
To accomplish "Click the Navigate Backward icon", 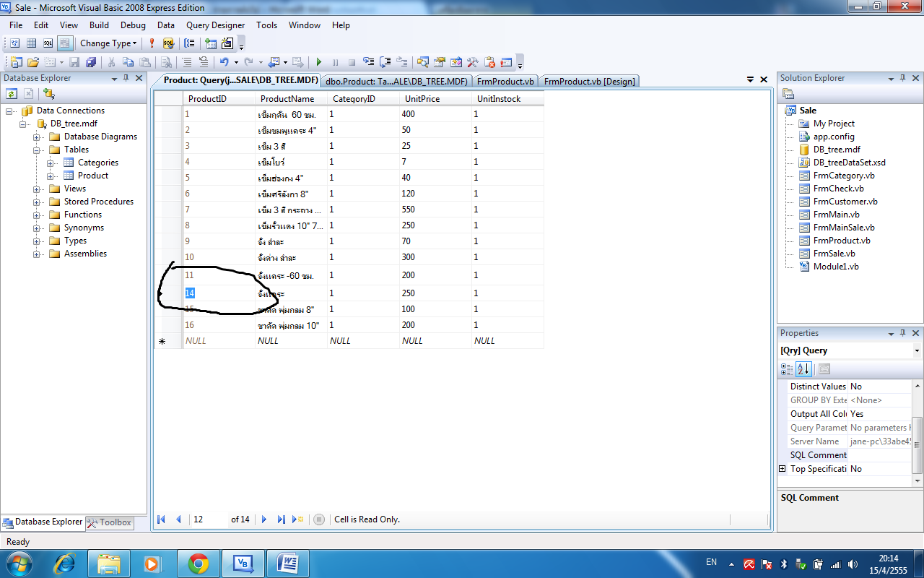I will coord(274,62).
